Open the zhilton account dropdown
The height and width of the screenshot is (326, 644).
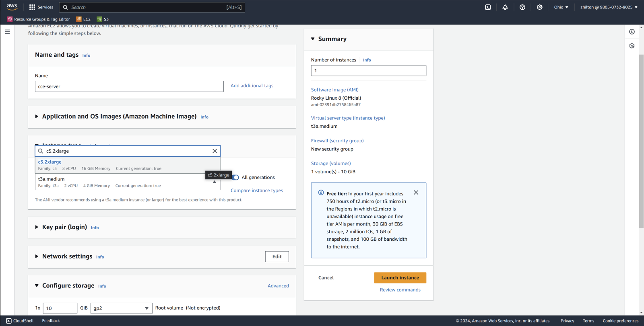609,7
